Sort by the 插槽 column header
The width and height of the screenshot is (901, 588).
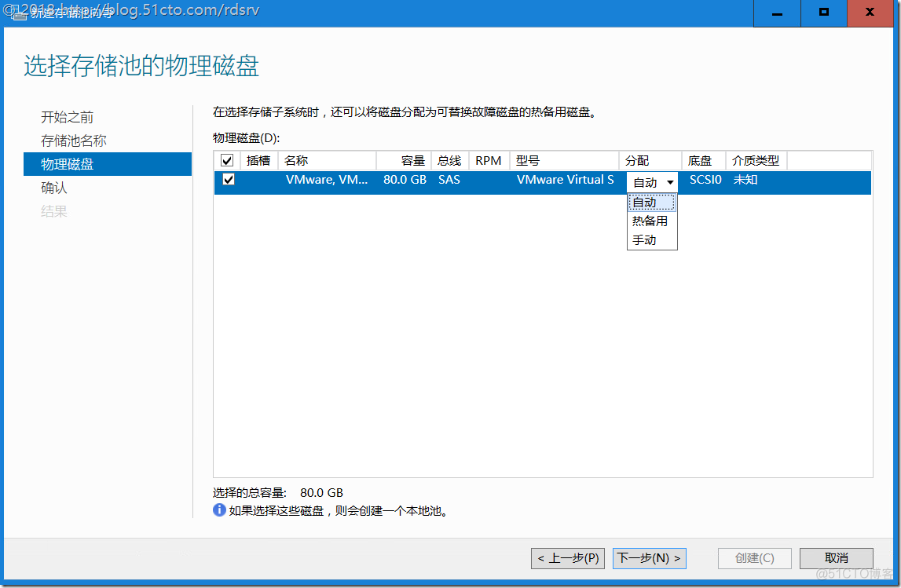(x=258, y=161)
